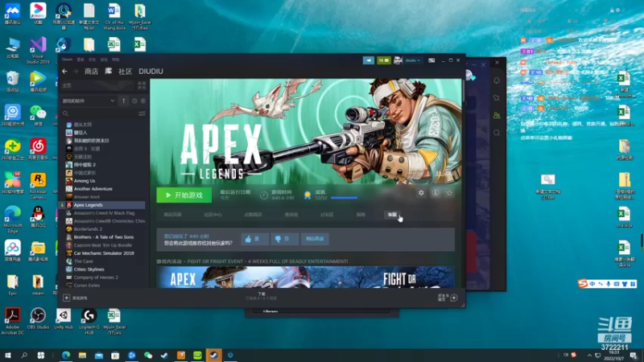Click the Add a game label
The height and width of the screenshot is (362, 644).
(x=80, y=298)
